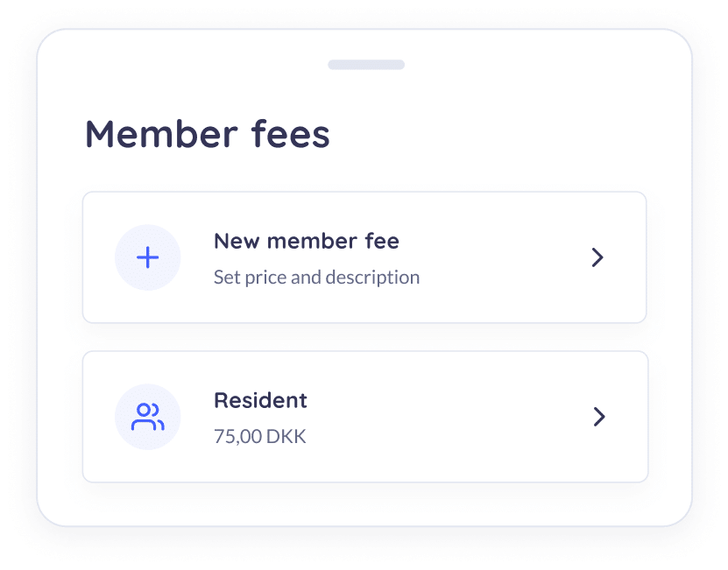Click the Member fees heading
The height and width of the screenshot is (570, 728).
[208, 135]
